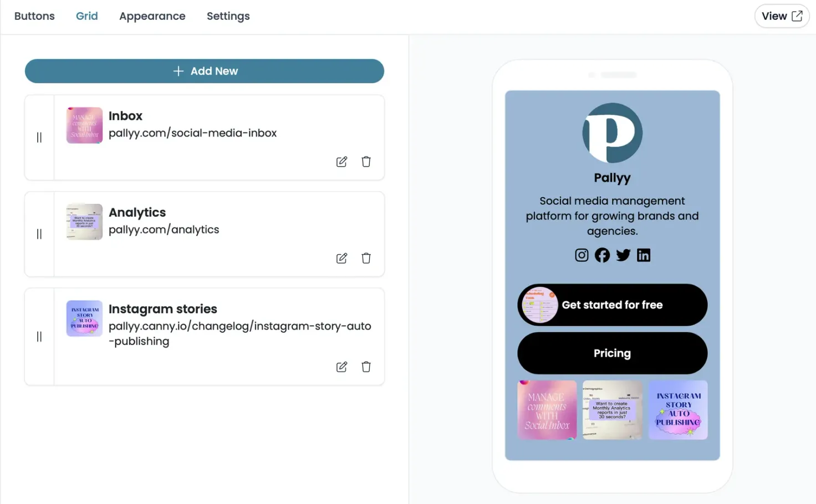The height and width of the screenshot is (504, 816).
Task: Edit the Instagram stories grid item
Action: (341, 367)
